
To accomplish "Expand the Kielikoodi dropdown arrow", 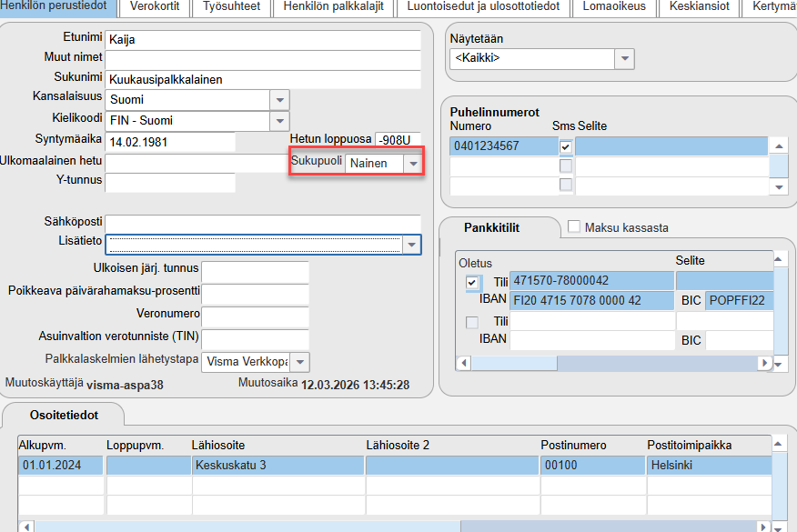I will [279, 121].
